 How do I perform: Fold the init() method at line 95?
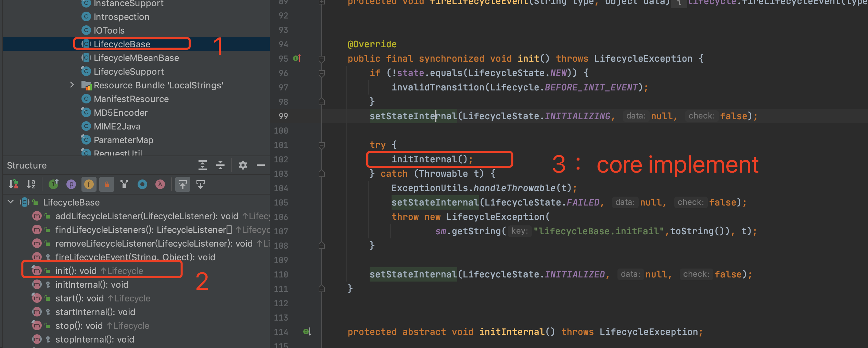click(321, 59)
